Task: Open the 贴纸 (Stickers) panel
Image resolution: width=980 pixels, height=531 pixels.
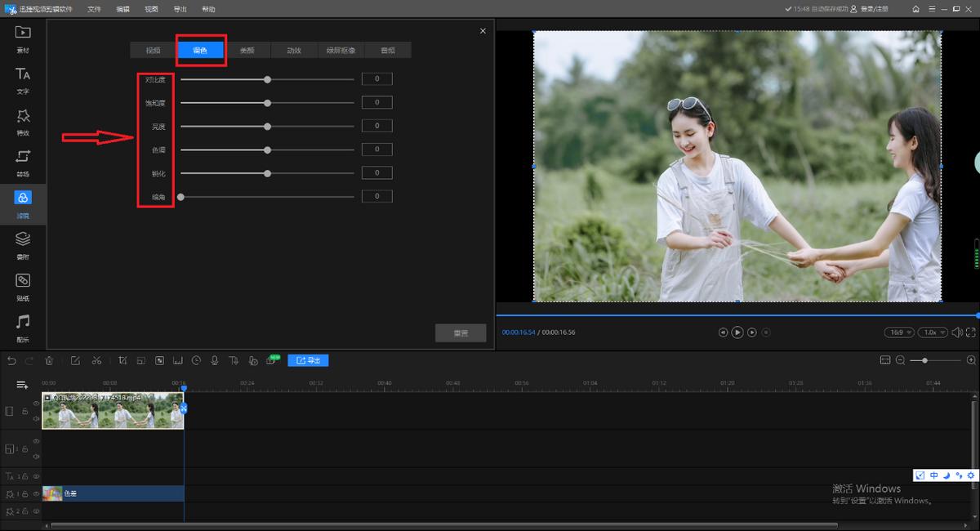Action: 21,286
